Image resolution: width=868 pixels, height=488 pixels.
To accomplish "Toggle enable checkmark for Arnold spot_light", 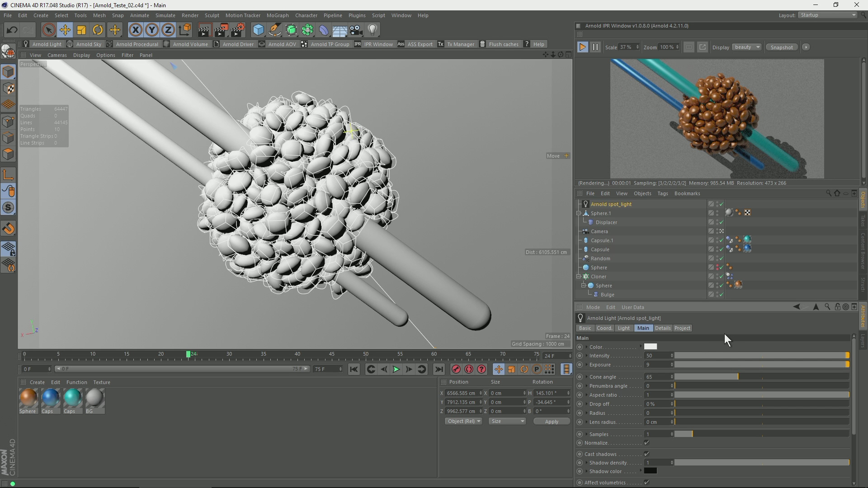I will click(722, 204).
